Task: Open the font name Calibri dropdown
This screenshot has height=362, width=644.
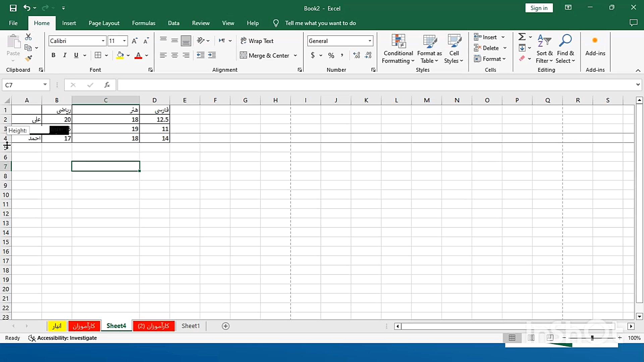Action: point(103,41)
